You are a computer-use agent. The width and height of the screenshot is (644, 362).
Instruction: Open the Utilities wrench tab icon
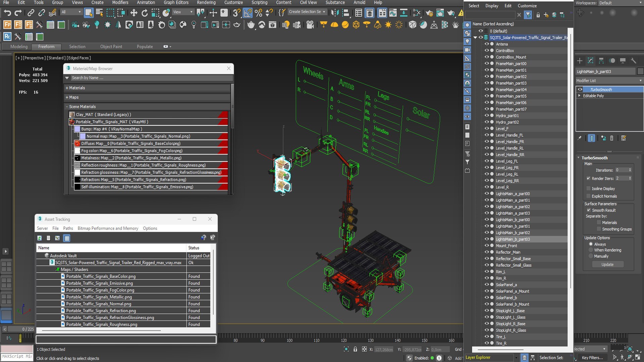click(x=633, y=61)
